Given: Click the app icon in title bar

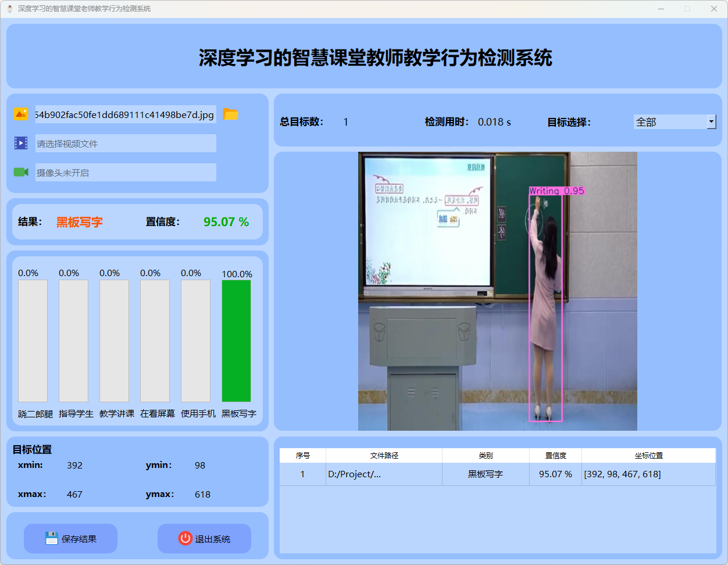Looking at the screenshot, I should coord(10,9).
